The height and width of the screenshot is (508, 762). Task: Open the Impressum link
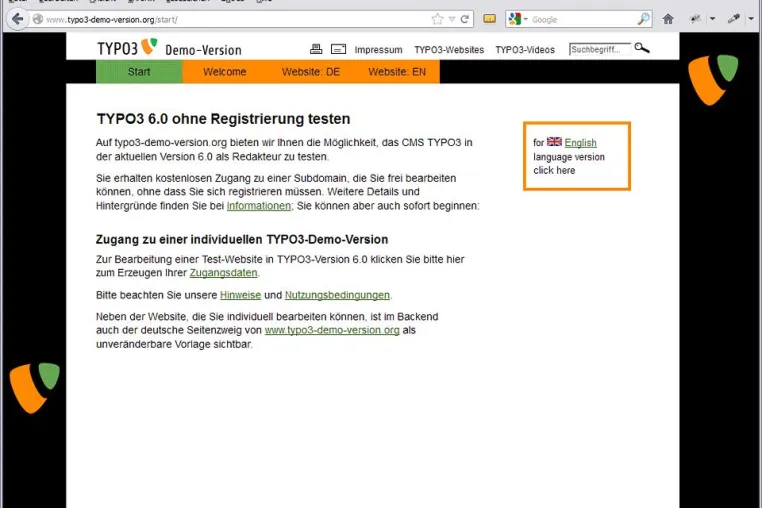click(x=378, y=50)
